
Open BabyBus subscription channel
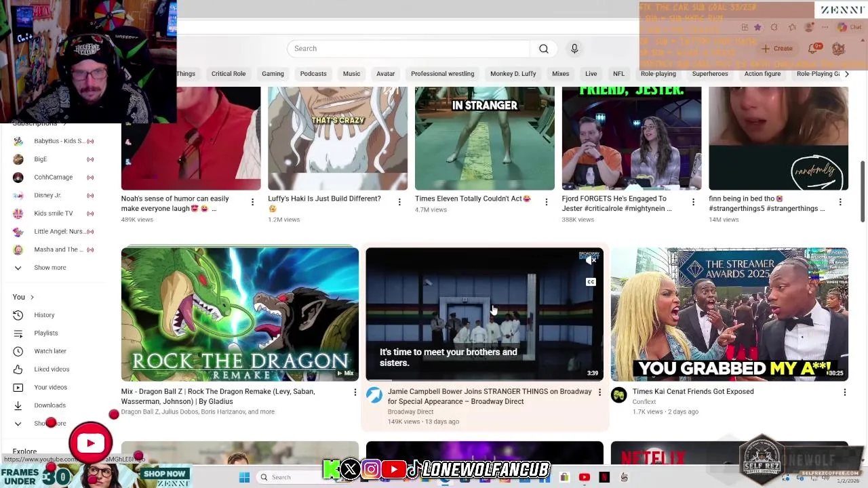(x=53, y=141)
